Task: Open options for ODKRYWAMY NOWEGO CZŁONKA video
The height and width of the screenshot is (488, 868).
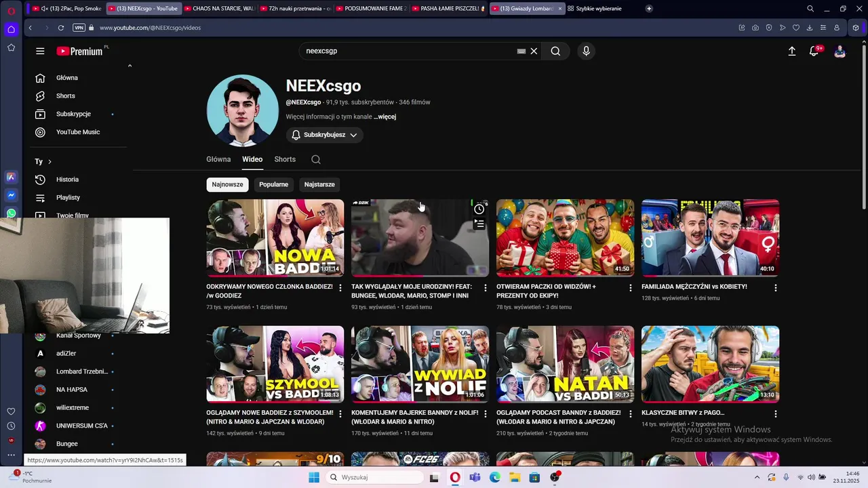Action: (x=340, y=288)
